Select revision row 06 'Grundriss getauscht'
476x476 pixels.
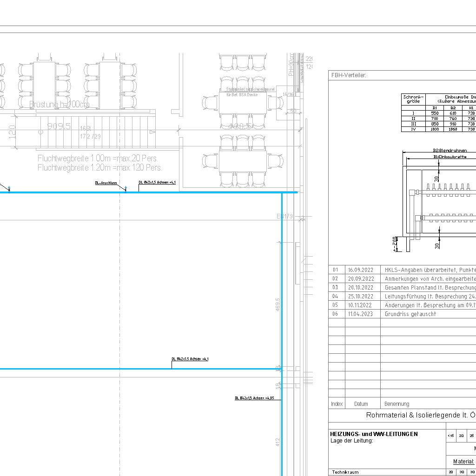410,314
